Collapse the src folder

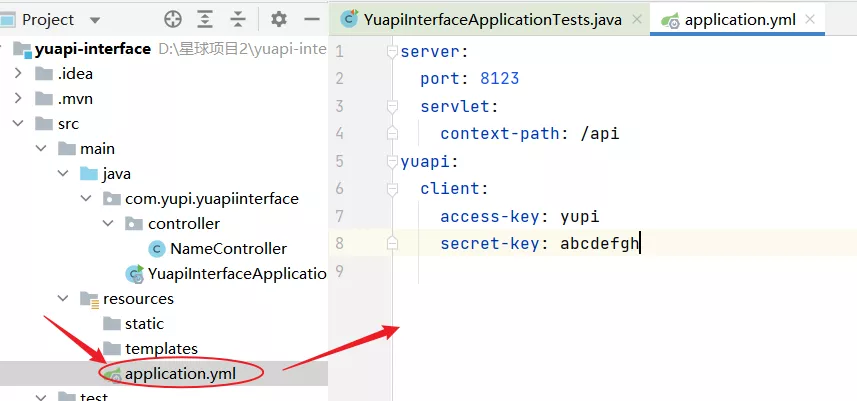pos(18,123)
